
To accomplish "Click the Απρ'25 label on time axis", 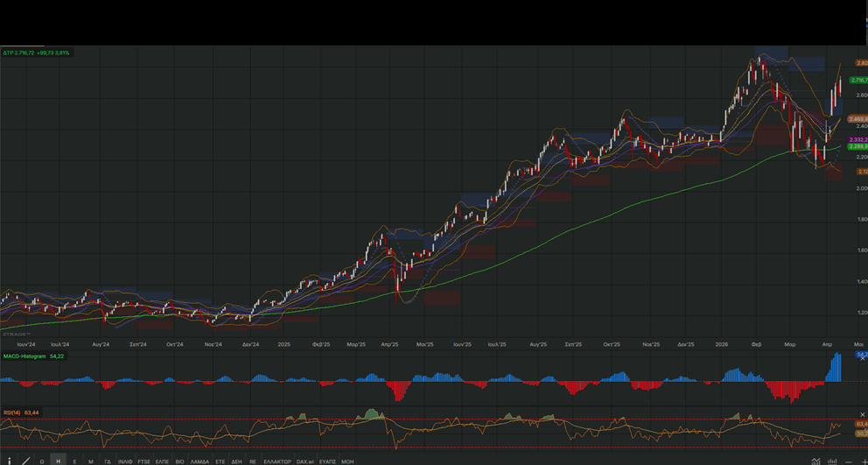I will click(x=389, y=344).
